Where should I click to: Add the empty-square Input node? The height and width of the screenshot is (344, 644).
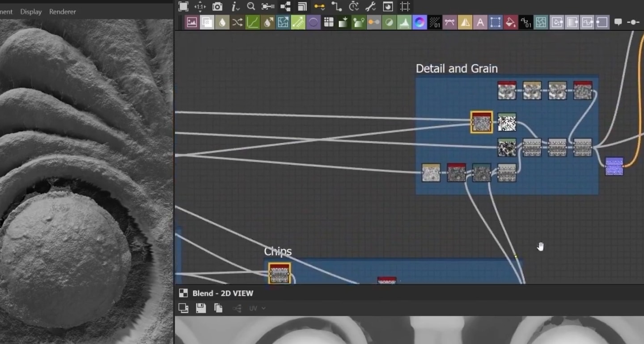click(602, 22)
